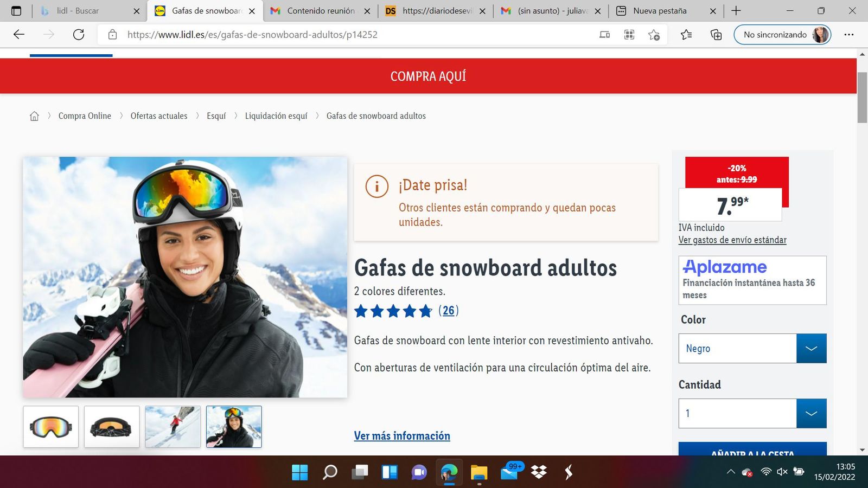868x488 pixels.
Task: Open the Ver más información link
Action: (401, 435)
